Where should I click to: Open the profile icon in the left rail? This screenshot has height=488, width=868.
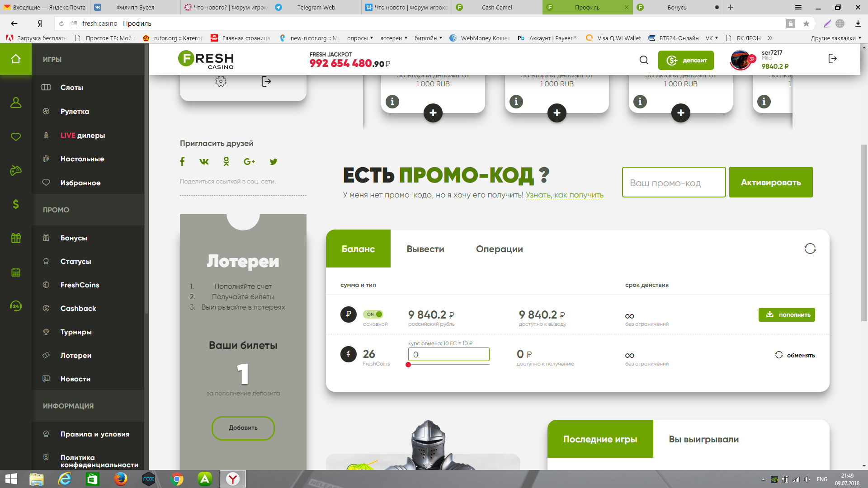(16, 103)
